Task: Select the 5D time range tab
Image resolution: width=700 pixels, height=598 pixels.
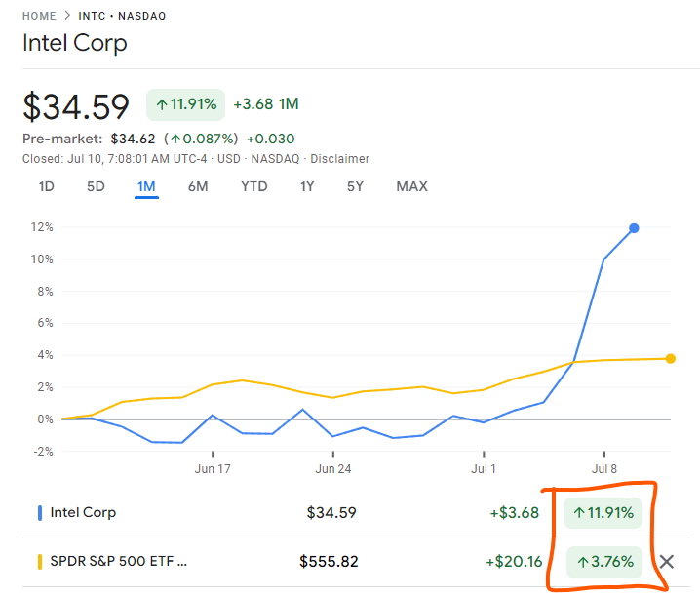Action: click(96, 186)
